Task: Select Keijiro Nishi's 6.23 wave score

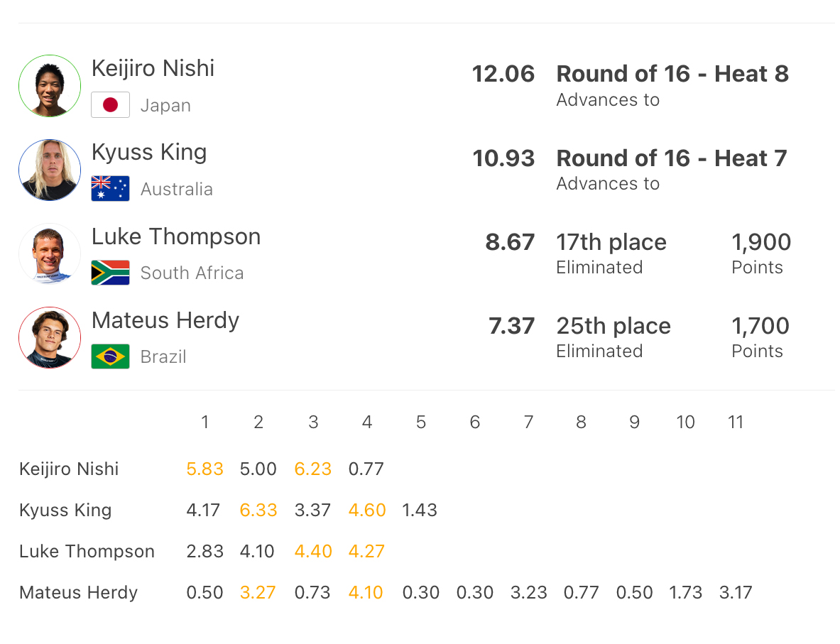Action: coord(312,469)
